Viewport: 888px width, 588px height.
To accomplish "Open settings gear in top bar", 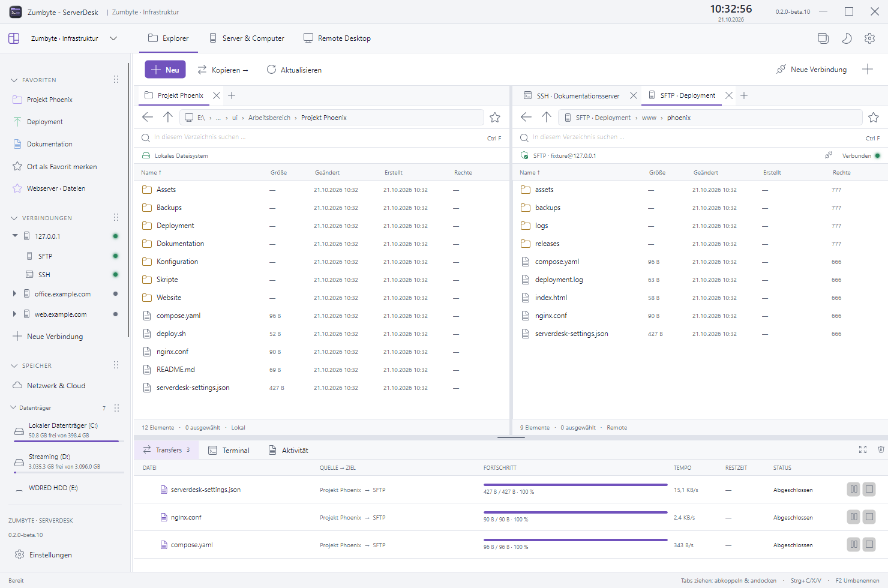I will (x=869, y=38).
